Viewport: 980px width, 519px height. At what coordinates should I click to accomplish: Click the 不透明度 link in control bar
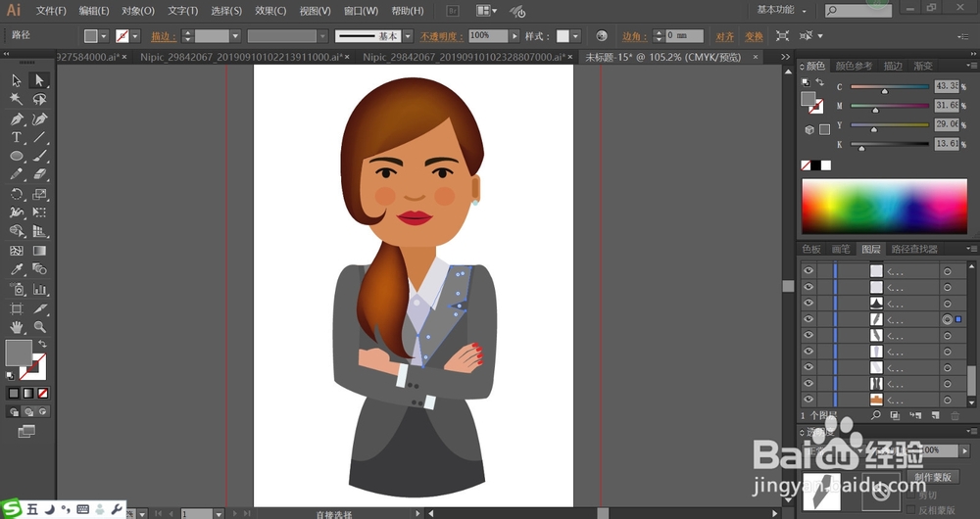click(x=441, y=36)
